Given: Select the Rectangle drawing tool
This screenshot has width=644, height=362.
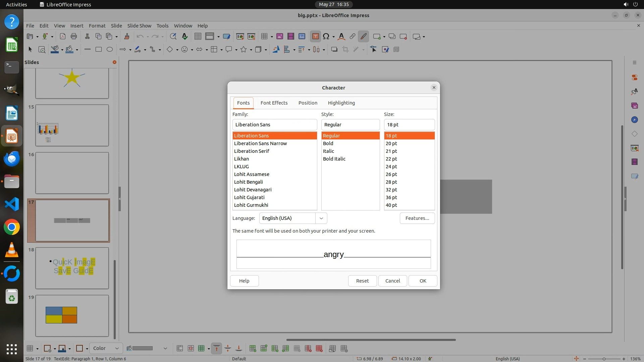Looking at the screenshot, I should pos(98,50).
